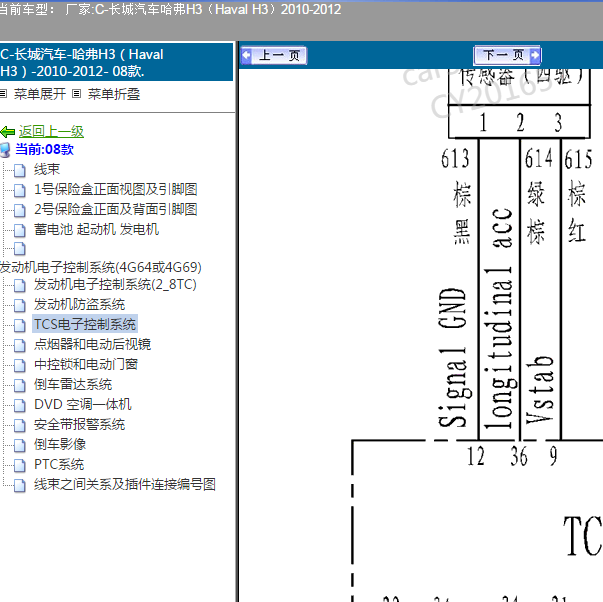Click the 菜单展开 list icon
Screen dimensions: 603x602
point(3,94)
